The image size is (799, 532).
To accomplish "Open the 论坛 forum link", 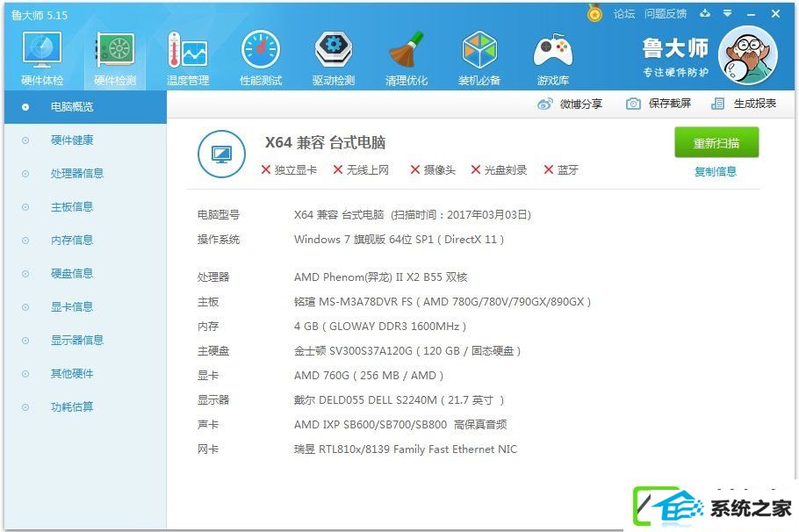I will pyautogui.click(x=623, y=14).
